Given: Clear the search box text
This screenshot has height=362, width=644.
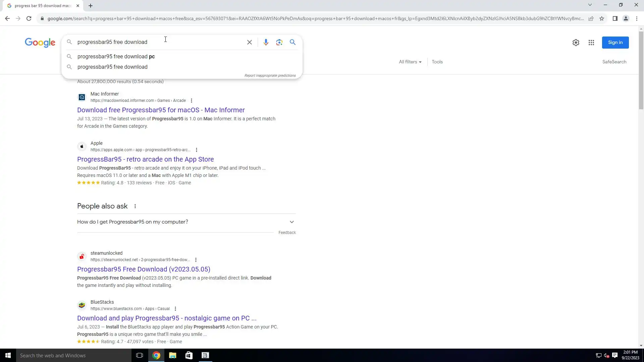Looking at the screenshot, I should point(249,42).
